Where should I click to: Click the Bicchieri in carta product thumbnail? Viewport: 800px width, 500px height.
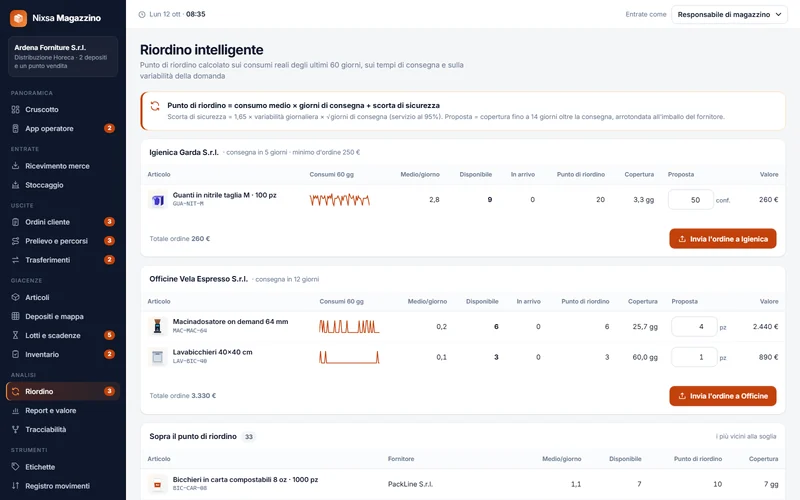[x=158, y=484]
